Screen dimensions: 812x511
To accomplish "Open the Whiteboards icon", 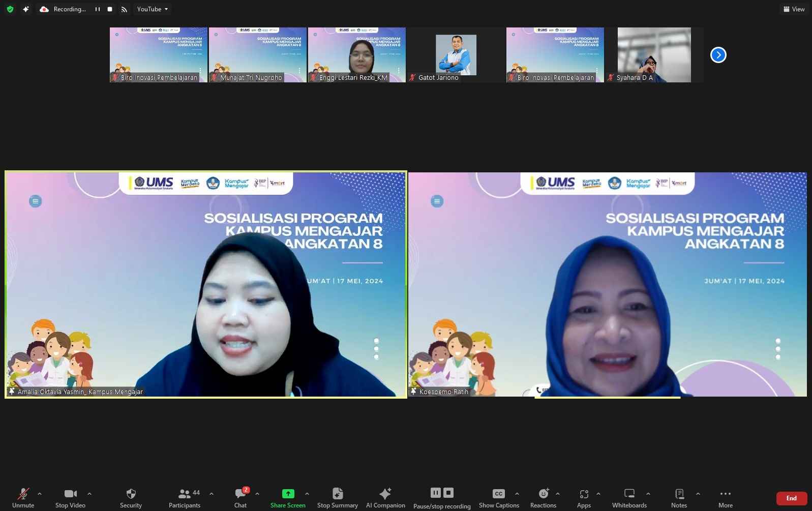I will [x=629, y=494].
